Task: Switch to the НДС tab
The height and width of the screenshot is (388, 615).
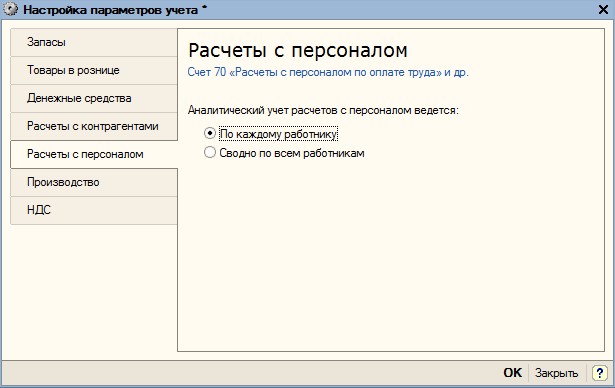Action: click(94, 210)
